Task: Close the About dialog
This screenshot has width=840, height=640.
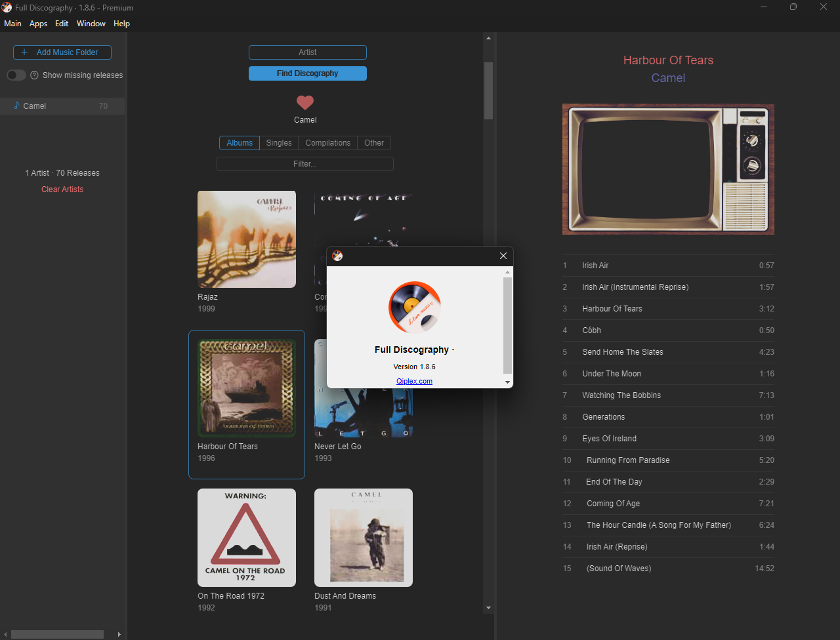Action: pyautogui.click(x=503, y=256)
